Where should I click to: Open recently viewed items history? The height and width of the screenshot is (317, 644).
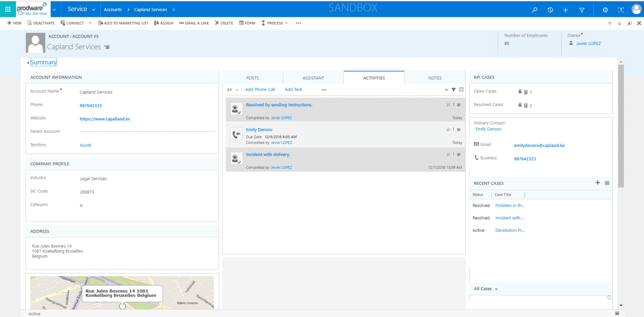click(x=550, y=9)
